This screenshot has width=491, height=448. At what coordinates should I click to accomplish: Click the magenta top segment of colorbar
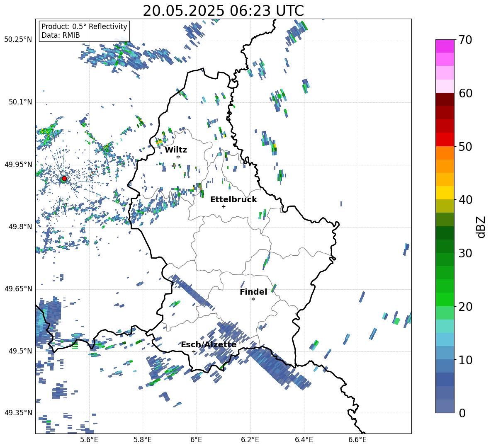(445, 46)
